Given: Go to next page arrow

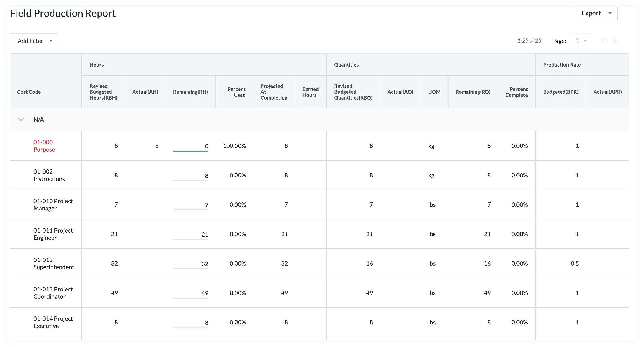Looking at the screenshot, I should tap(614, 41).
